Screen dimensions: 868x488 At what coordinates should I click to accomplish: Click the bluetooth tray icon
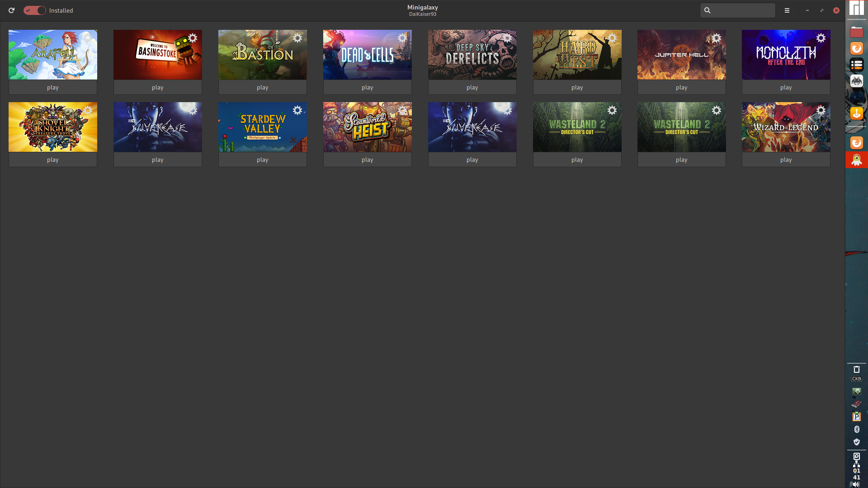pos(856,429)
